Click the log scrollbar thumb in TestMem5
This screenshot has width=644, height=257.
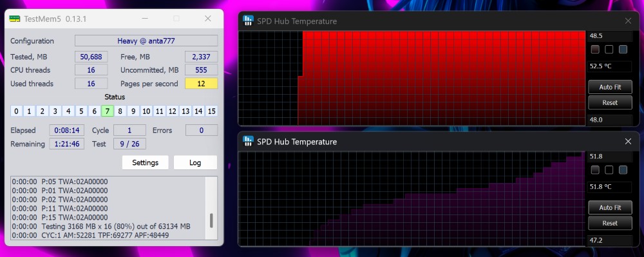[211, 220]
